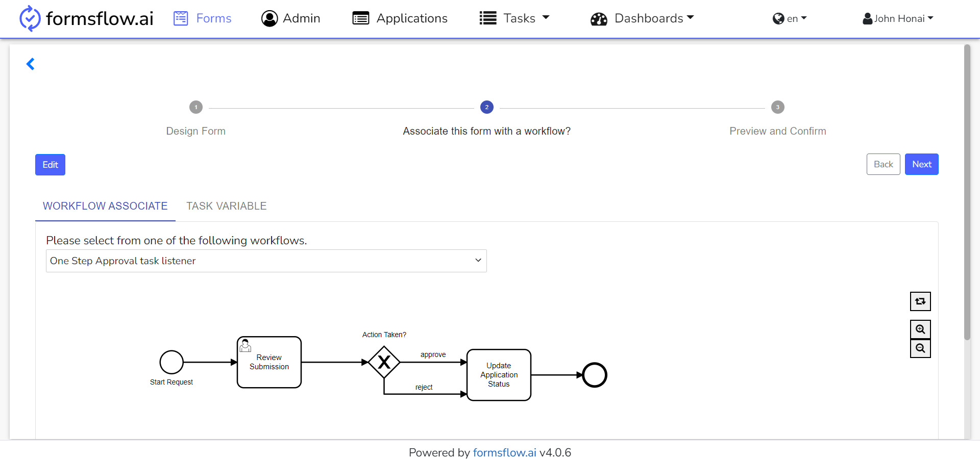Click the approve flow label
980x459 pixels.
(433, 354)
